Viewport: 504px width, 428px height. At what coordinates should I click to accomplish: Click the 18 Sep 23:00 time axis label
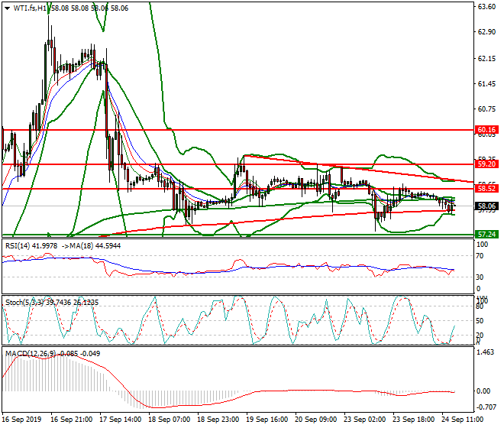point(218,420)
